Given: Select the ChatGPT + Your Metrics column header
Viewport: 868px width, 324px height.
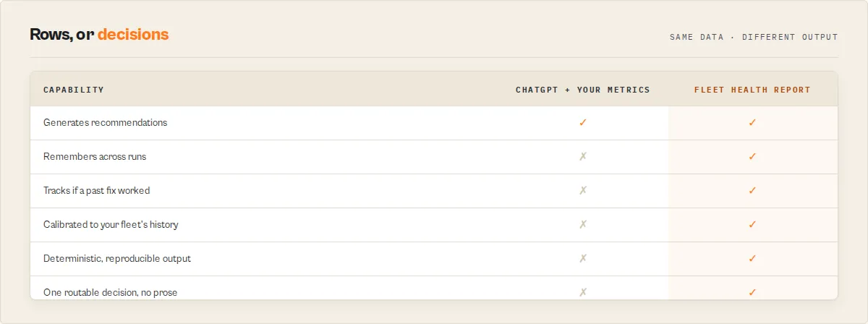Looking at the screenshot, I should click(x=583, y=90).
